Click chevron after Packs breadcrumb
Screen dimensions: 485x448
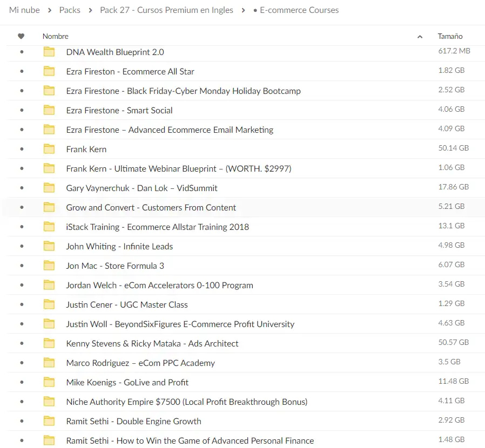click(90, 10)
